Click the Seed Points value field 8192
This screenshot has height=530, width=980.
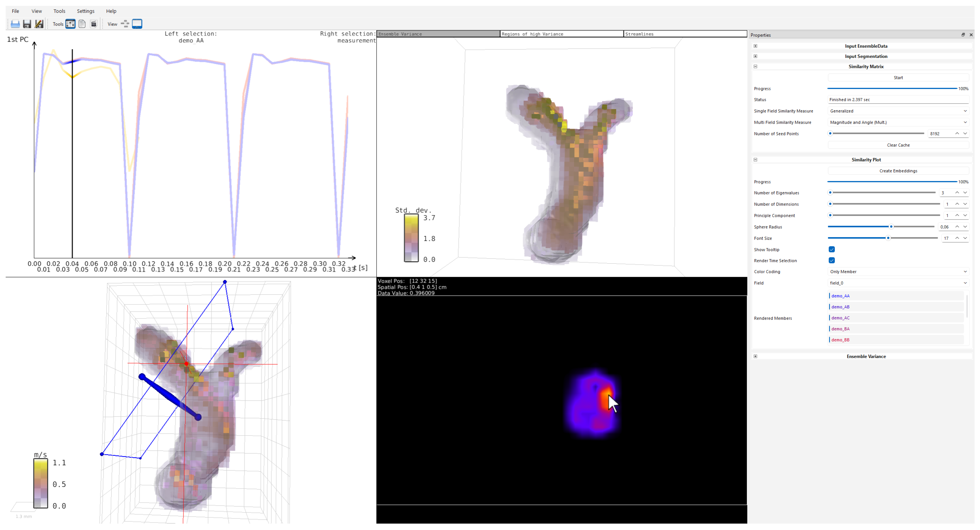click(x=941, y=134)
